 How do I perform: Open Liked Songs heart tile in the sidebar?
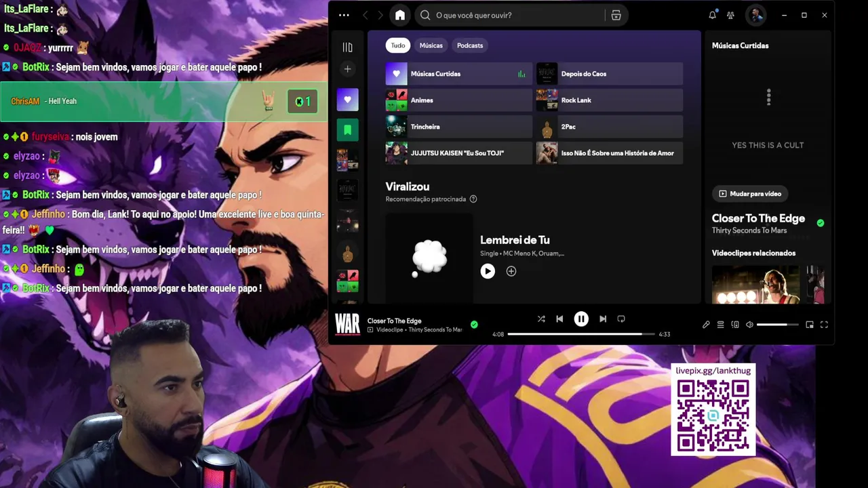[347, 100]
